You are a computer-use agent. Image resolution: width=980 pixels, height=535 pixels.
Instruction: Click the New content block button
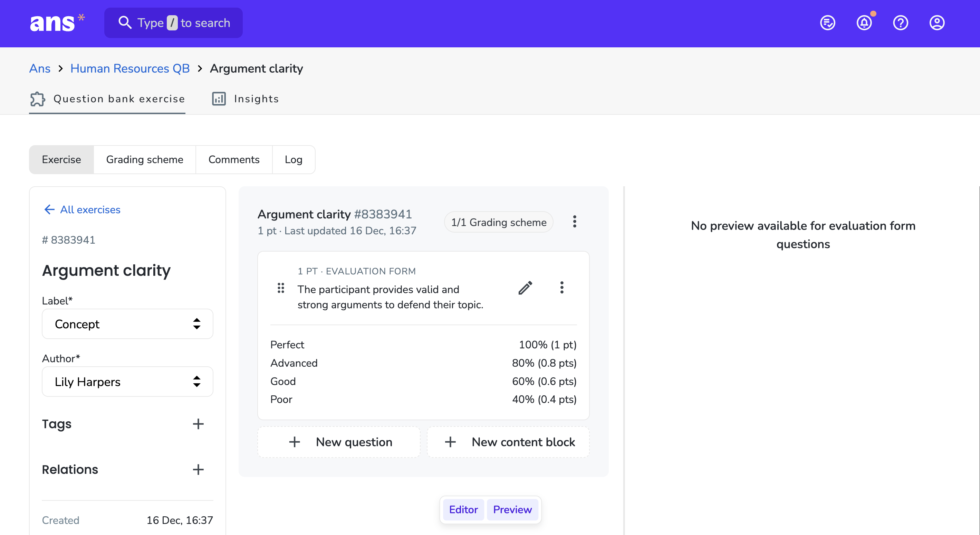click(509, 442)
